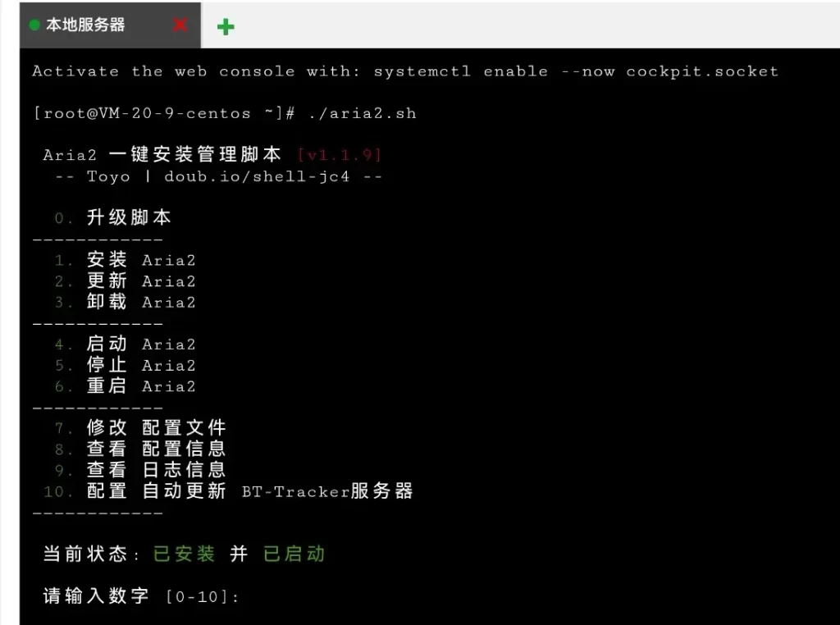This screenshot has width=840, height=625.
Task: Click the green 已安装 status text
Action: click(184, 554)
